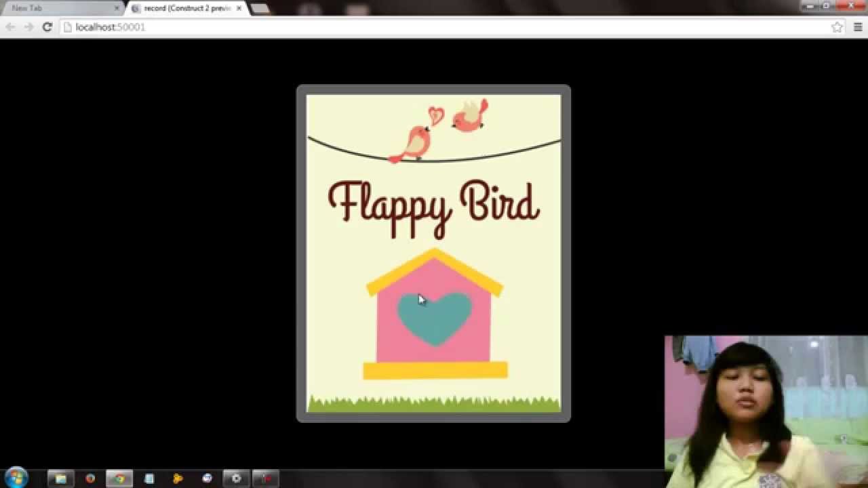Click the flying bird in the game
868x488 pixels.
tap(470, 116)
